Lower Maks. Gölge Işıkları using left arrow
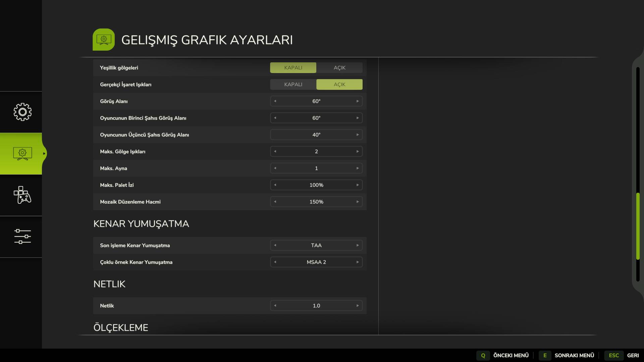The image size is (644, 362). (x=275, y=152)
